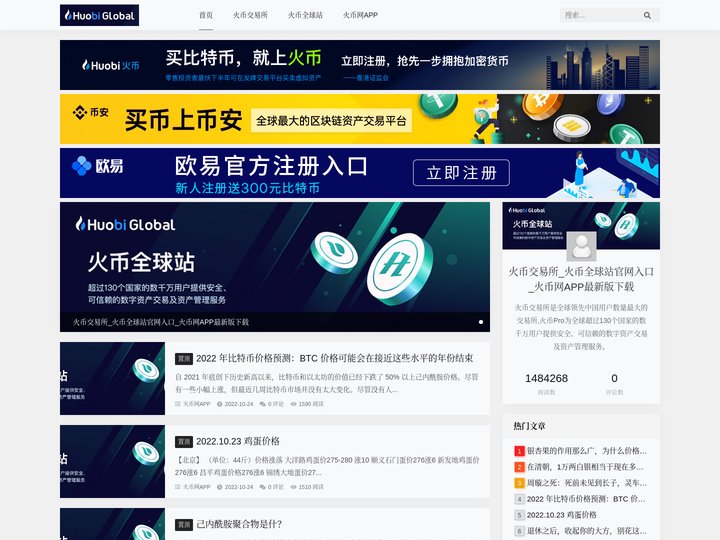Open hot list item 2022.10.23 鸡蛋价格
The height and width of the screenshot is (540, 720).
(562, 515)
